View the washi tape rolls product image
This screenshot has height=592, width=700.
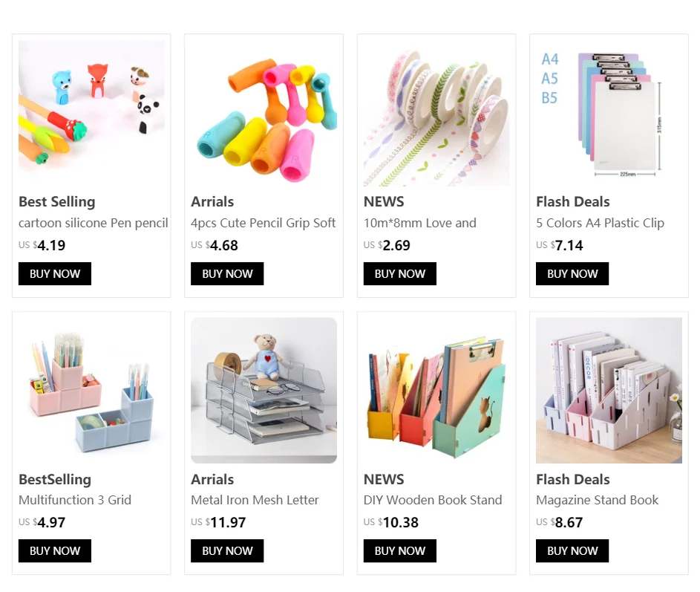436,113
